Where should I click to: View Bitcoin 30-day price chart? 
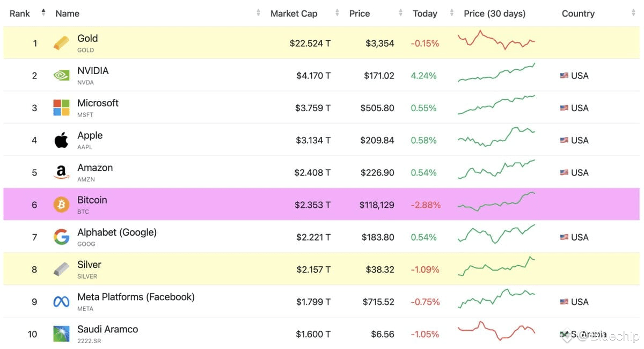click(496, 201)
